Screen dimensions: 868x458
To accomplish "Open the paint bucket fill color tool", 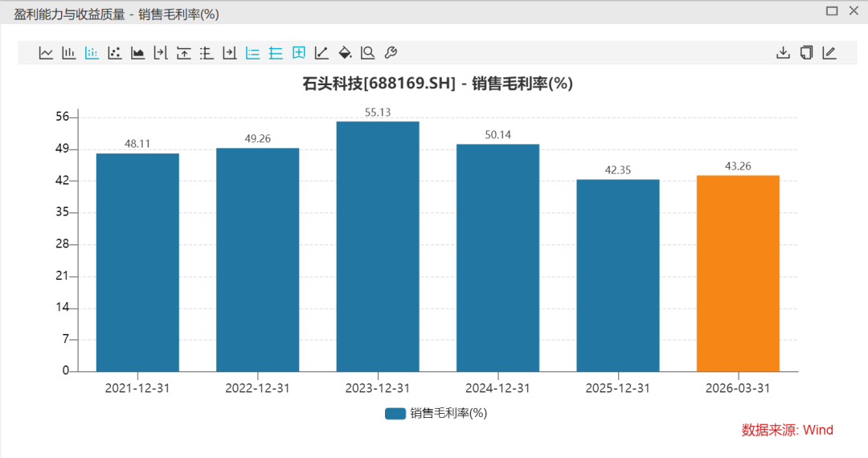I will click(x=345, y=53).
